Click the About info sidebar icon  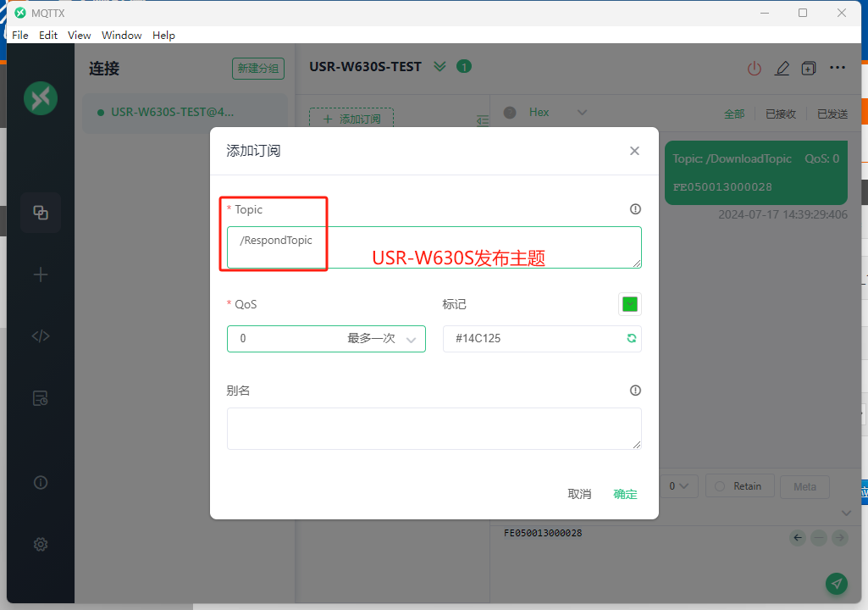(x=41, y=482)
